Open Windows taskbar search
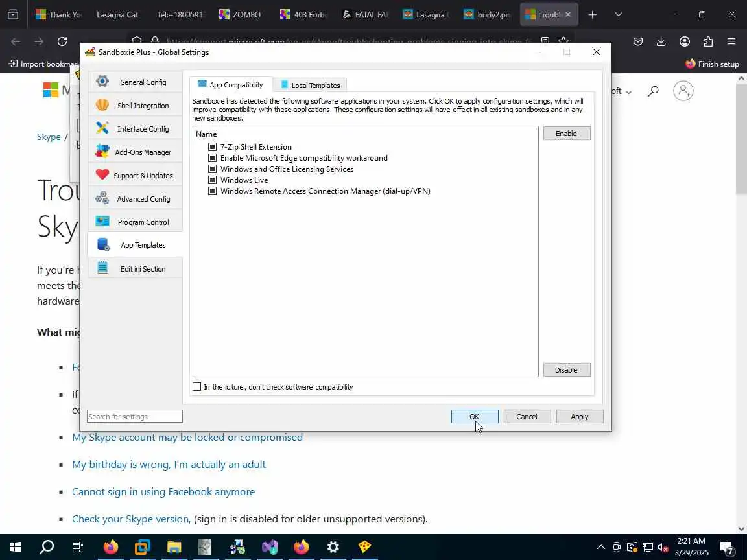This screenshot has height=560, width=747. click(x=46, y=547)
